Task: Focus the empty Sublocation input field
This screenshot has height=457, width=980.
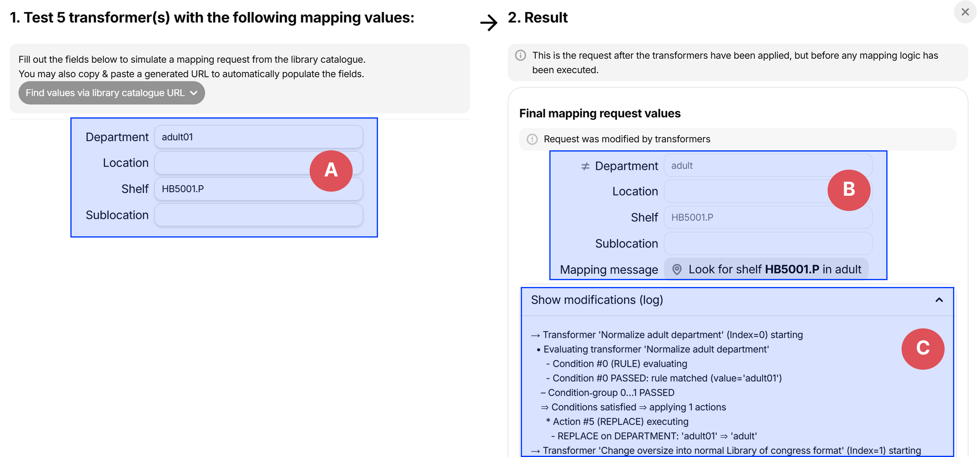Action: click(259, 215)
